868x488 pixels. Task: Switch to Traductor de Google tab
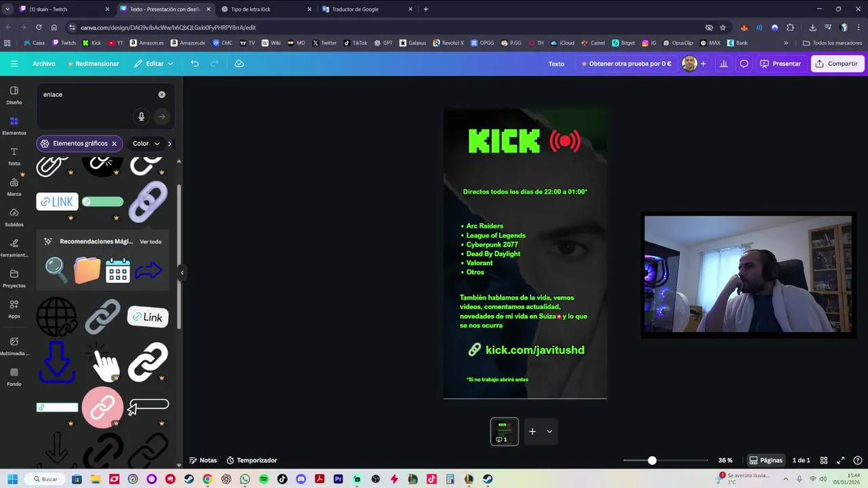click(x=366, y=9)
